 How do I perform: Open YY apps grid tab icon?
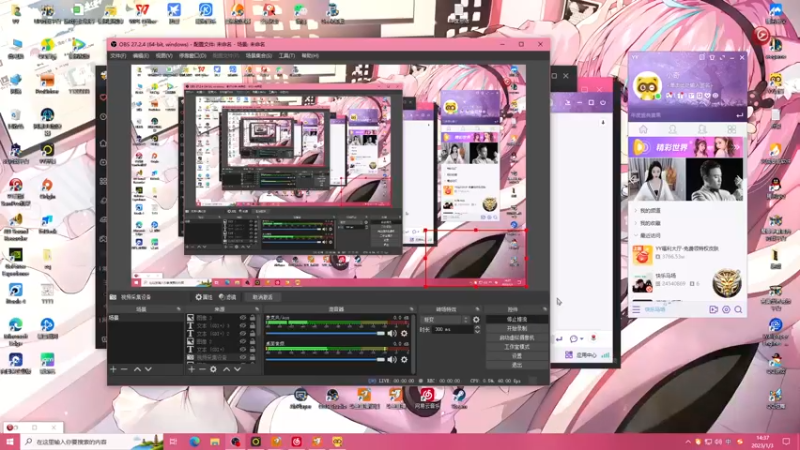coord(732,130)
